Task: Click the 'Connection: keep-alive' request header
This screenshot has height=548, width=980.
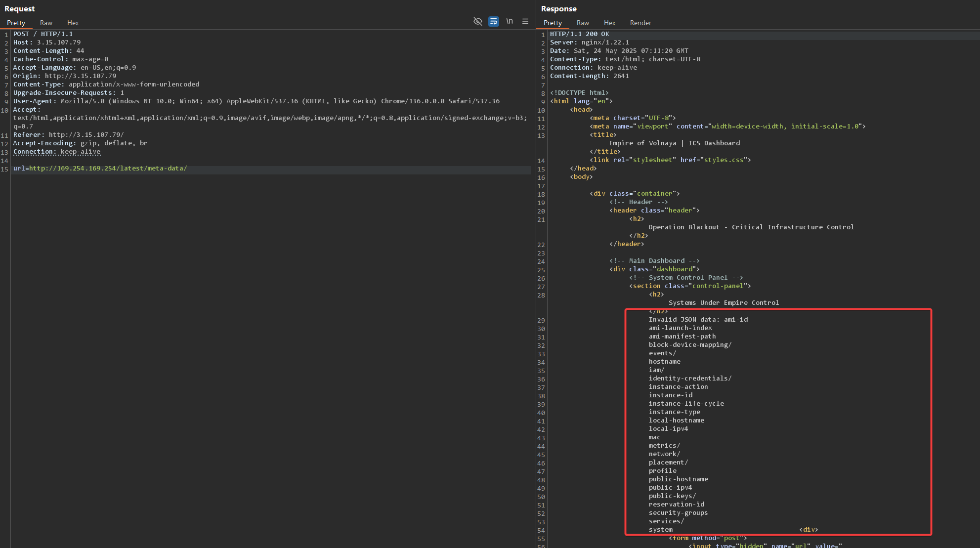Action: tap(57, 152)
